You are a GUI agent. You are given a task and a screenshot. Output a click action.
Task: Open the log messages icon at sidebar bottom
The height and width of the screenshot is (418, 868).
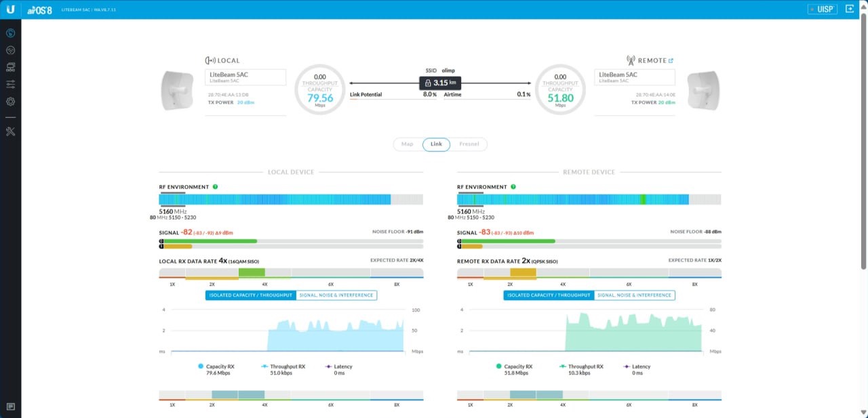[x=10, y=406]
